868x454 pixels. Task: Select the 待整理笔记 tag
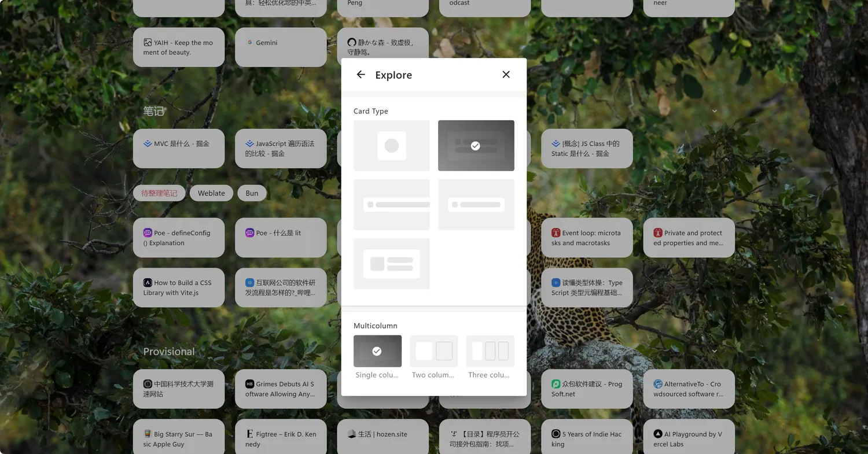(159, 193)
